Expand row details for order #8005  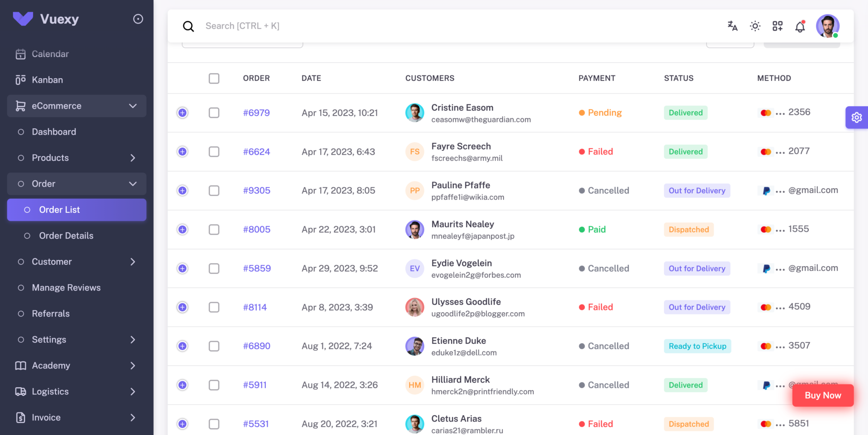point(183,229)
